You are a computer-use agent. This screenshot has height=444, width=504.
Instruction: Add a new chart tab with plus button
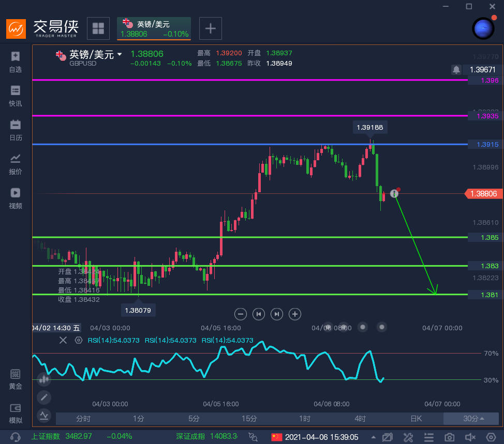point(211,28)
